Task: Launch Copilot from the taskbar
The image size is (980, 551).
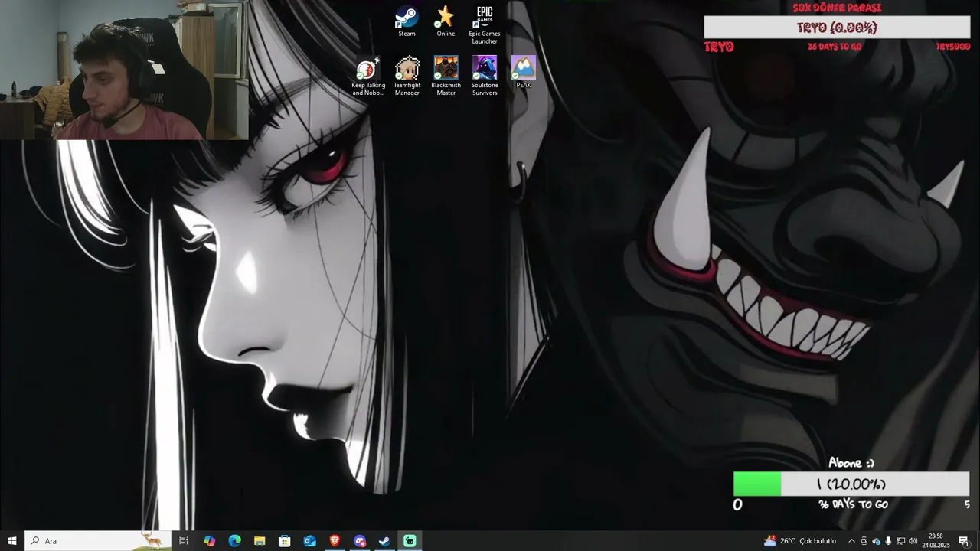Action: click(209, 541)
